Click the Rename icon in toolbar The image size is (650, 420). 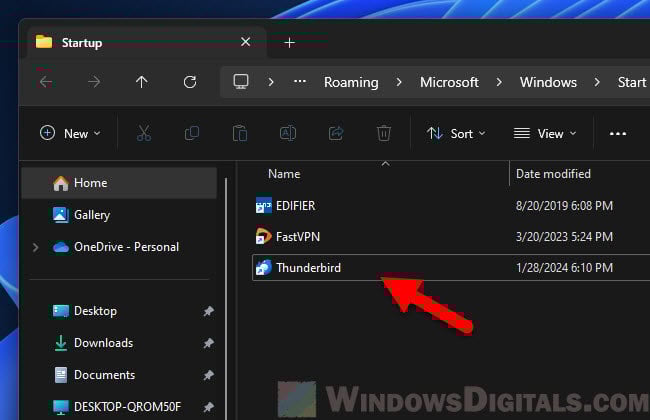[x=288, y=134]
